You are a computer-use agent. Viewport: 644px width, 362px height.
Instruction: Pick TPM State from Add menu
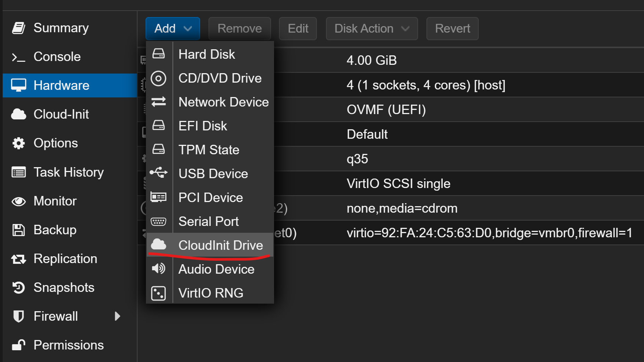coord(209,150)
